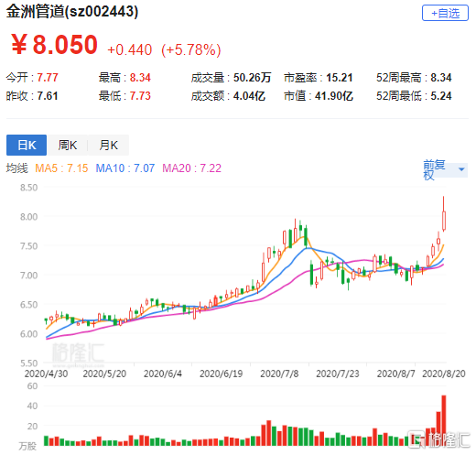Add stock with +自选 button
Image resolution: width=476 pixels, height=455 pixels.
445,13
